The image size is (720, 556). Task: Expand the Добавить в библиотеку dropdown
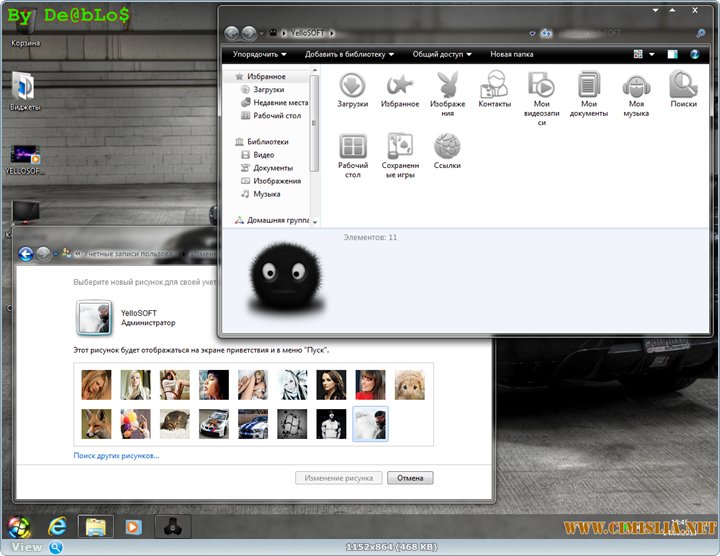click(349, 54)
